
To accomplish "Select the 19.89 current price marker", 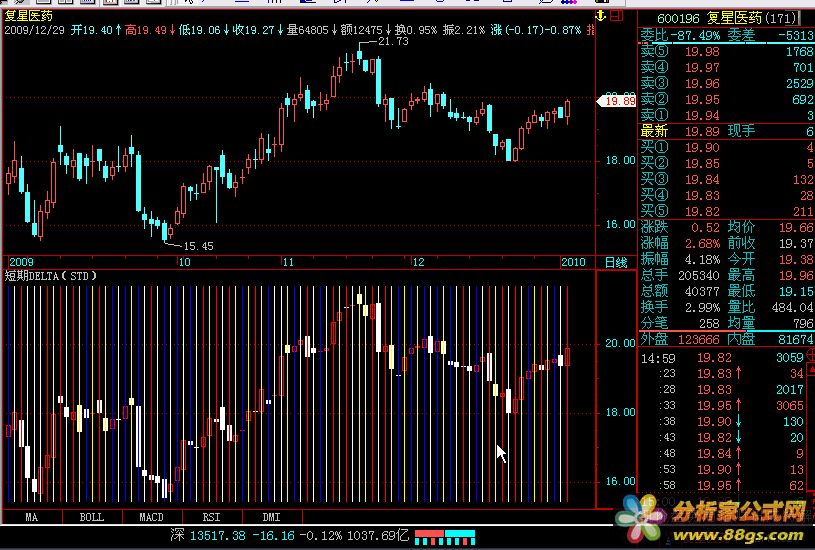I will 616,100.
